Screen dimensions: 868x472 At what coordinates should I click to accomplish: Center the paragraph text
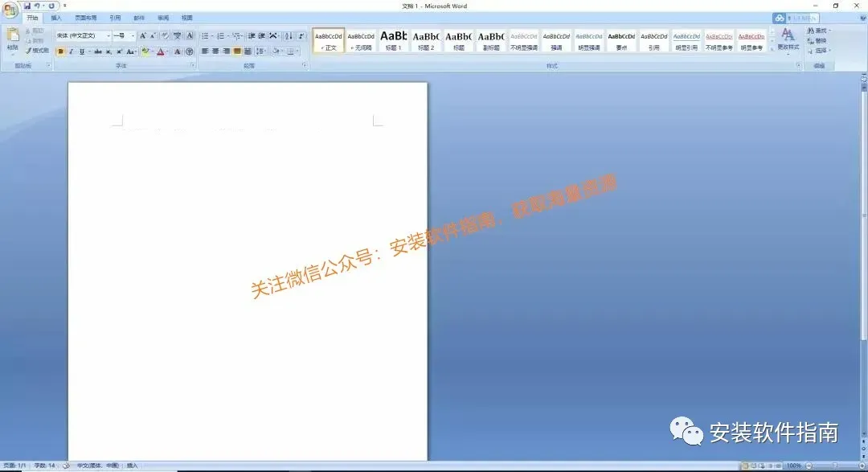215,51
